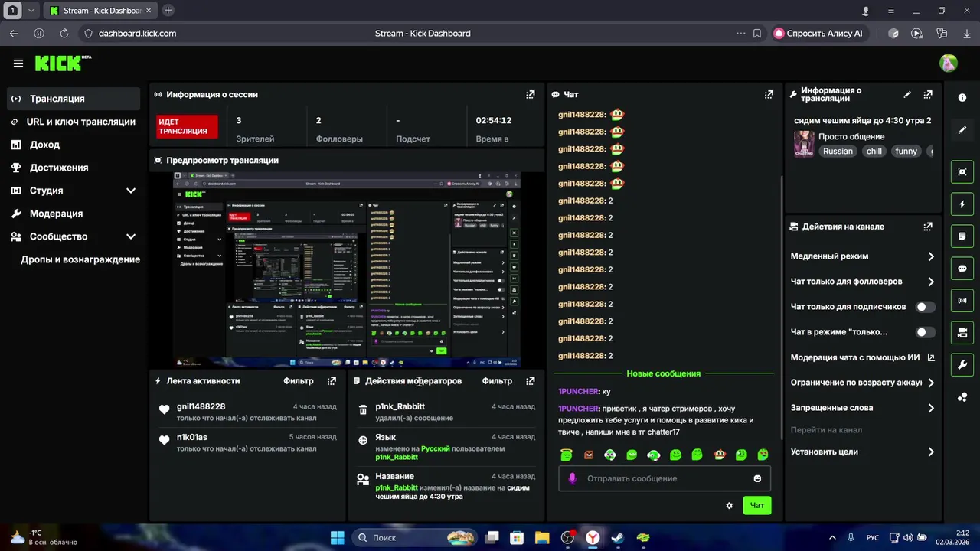
Task: Click the info icon in right sidebar
Action: (962, 98)
